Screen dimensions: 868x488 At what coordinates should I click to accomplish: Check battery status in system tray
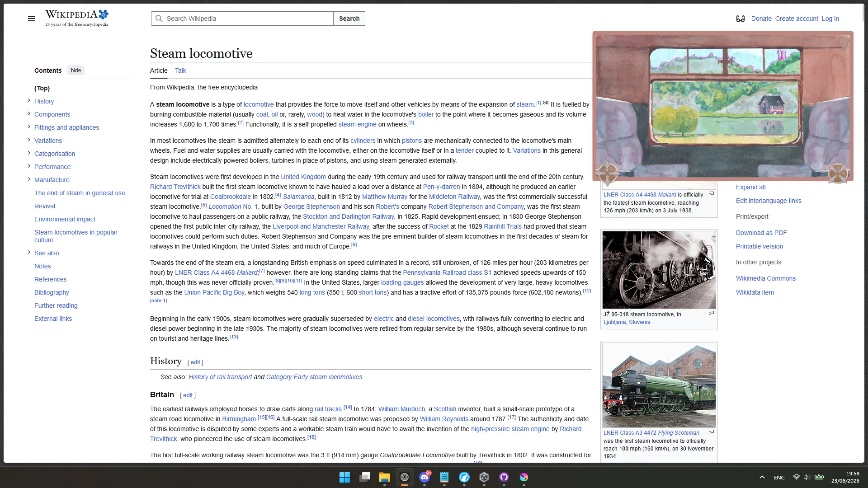819,477
